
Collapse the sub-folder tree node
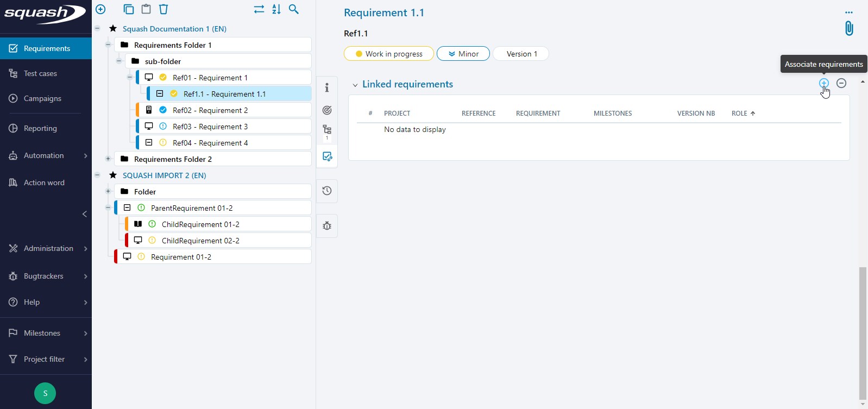point(119,61)
